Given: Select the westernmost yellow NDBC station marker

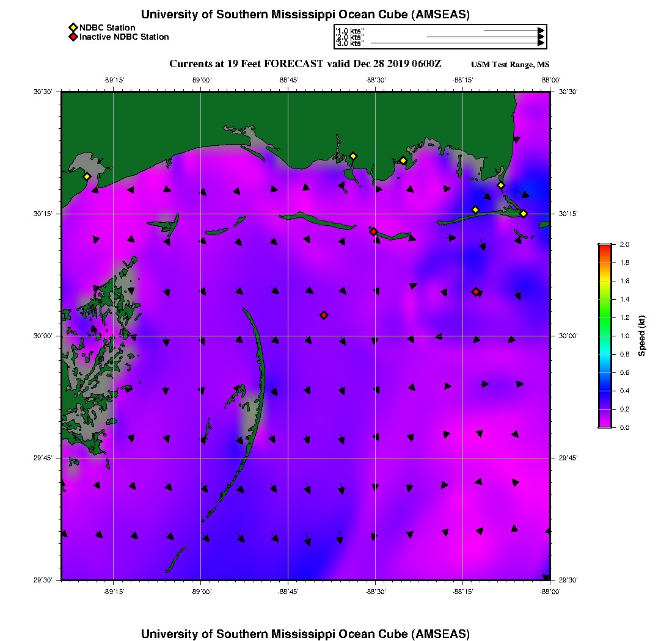Looking at the screenshot, I should [87, 176].
